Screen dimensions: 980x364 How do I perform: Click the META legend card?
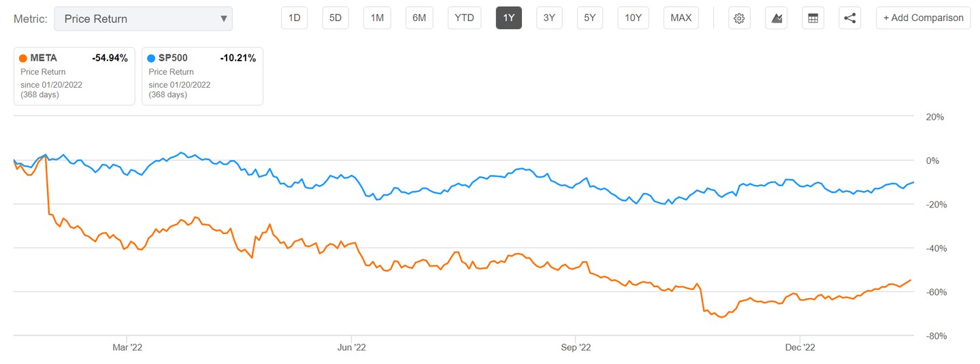point(74,76)
